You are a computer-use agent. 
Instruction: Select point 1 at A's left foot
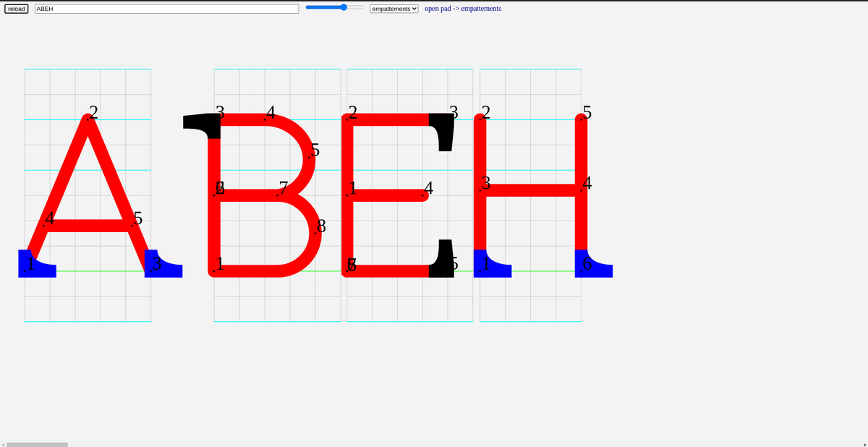pyautogui.click(x=30, y=264)
